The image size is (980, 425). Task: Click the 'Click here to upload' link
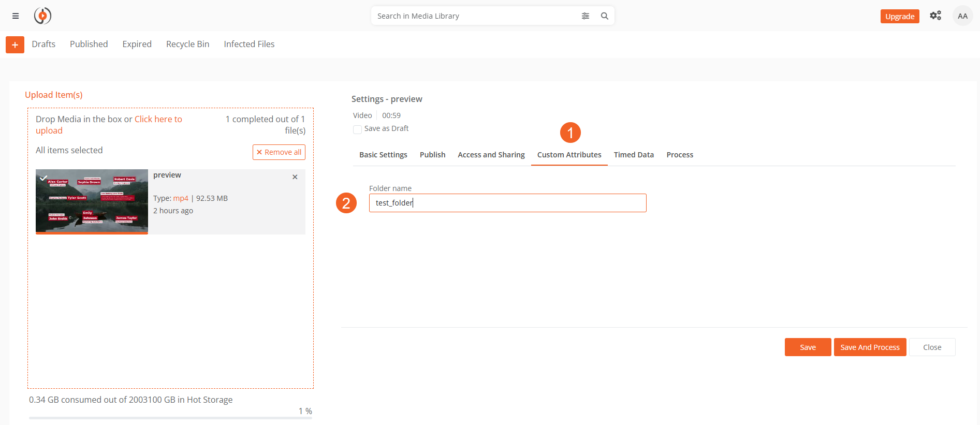(158, 120)
